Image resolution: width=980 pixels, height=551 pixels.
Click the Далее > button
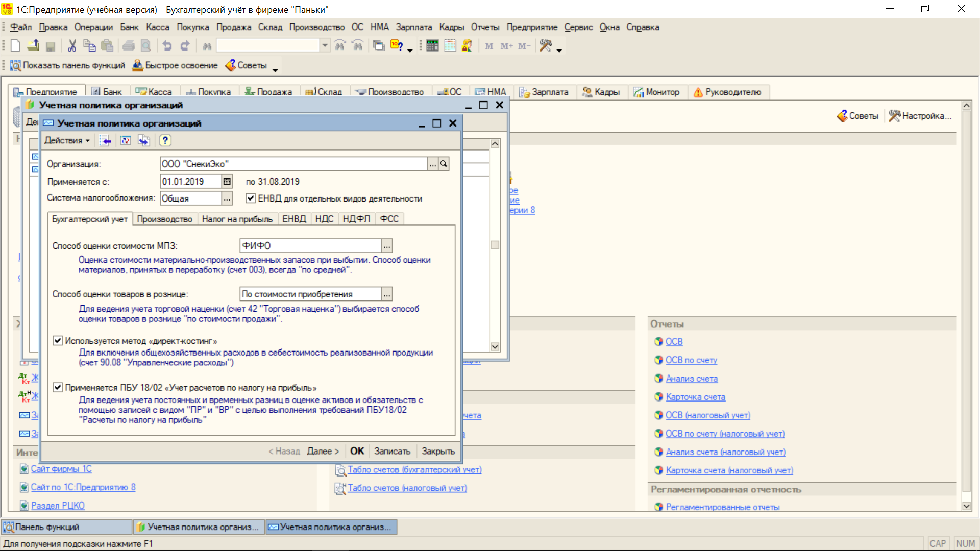click(x=323, y=452)
